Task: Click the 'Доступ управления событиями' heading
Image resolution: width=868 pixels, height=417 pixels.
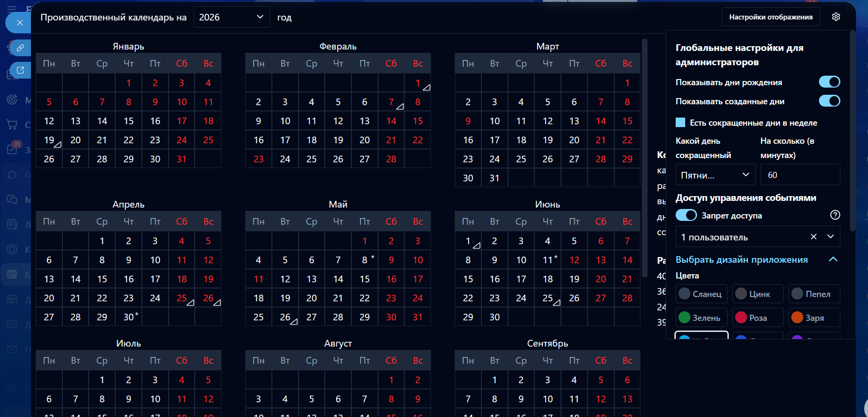Action: 746,198
